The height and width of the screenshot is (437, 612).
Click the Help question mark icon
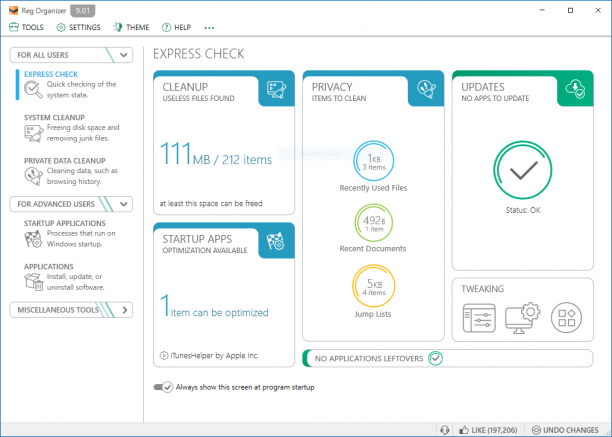point(166,27)
